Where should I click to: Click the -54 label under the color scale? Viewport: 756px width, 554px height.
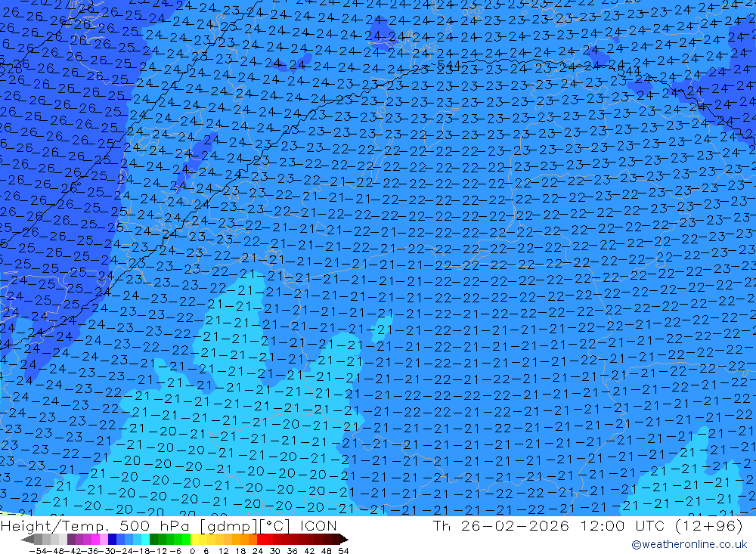38,551
